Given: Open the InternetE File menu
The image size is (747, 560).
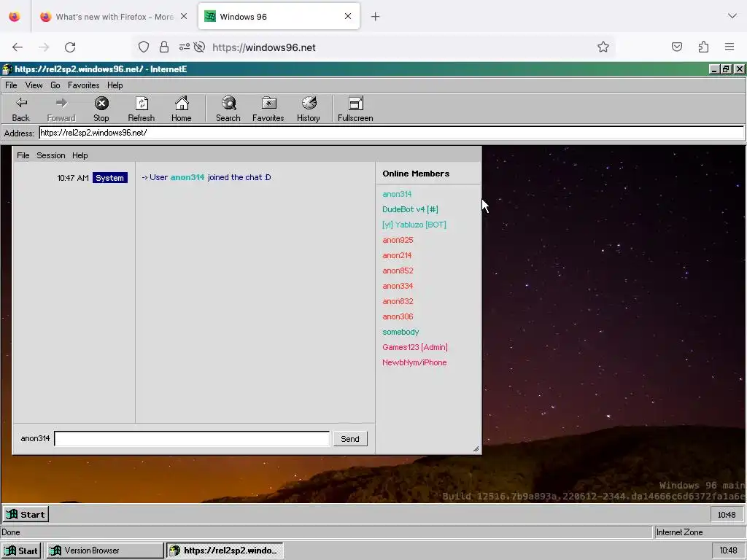Looking at the screenshot, I should click(x=11, y=85).
